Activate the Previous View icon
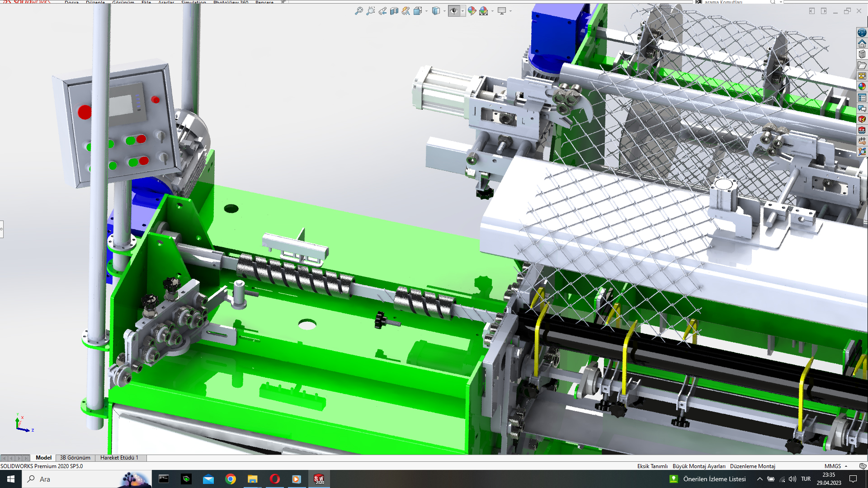 (x=382, y=11)
